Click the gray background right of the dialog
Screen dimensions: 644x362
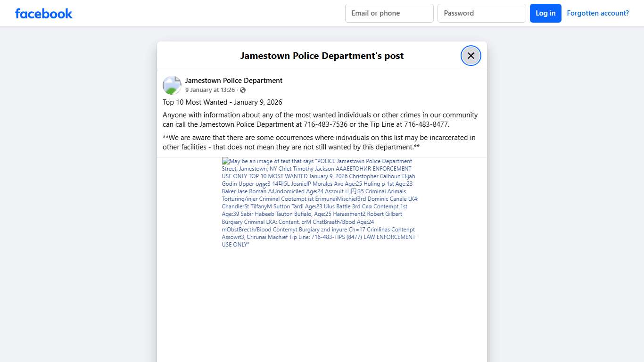pos(566,189)
